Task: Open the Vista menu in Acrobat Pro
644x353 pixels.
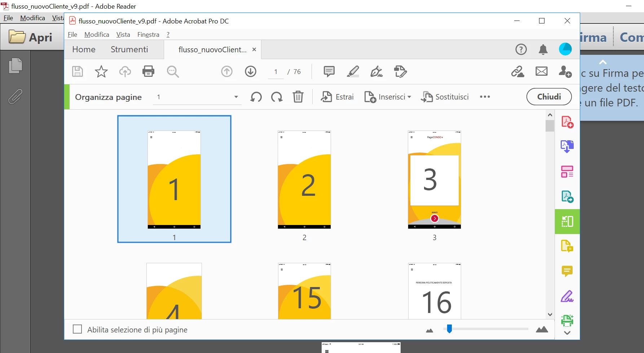Action: [x=123, y=35]
